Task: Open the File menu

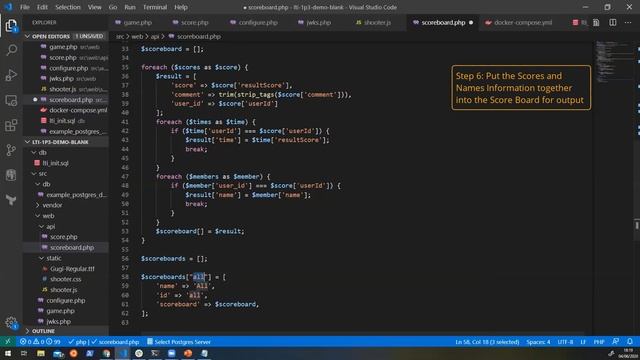Action: tap(25, 7)
